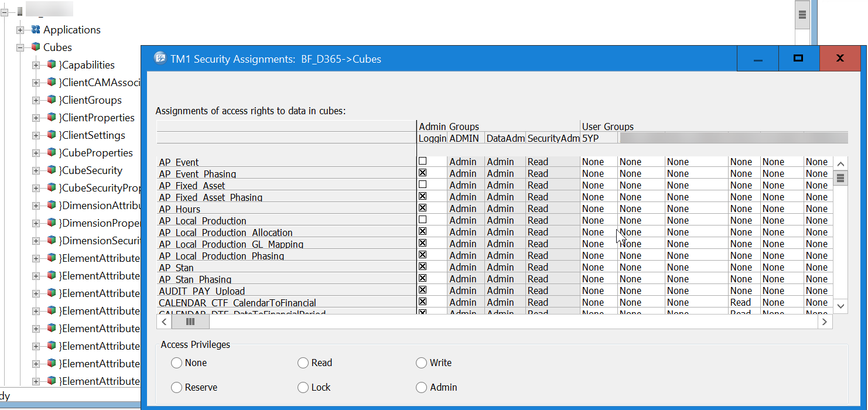
Task: Enable logging checkbox for AP_Event cube
Action: point(422,161)
